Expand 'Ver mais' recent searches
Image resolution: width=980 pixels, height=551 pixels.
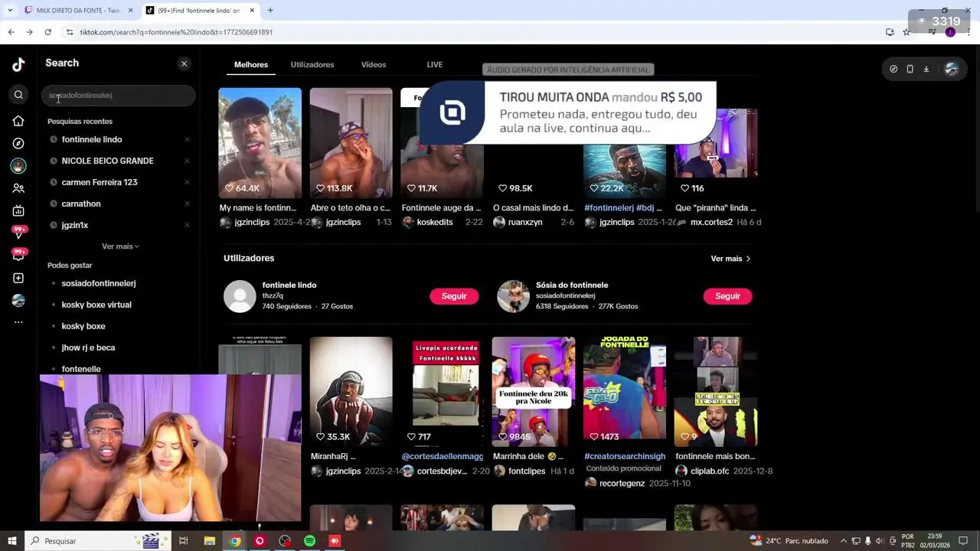120,246
